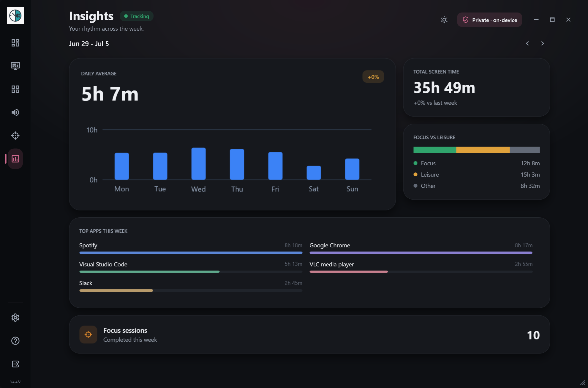Click the orange Leisure segment of bar
This screenshot has height=388, width=588.
click(x=483, y=150)
